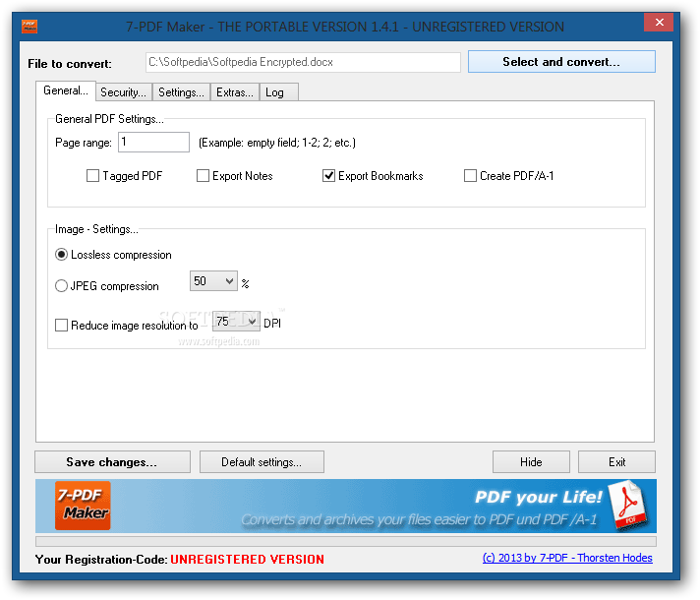The height and width of the screenshot is (600, 700).
Task: Enable the Create PDF/A-1 checkbox
Action: click(x=470, y=176)
